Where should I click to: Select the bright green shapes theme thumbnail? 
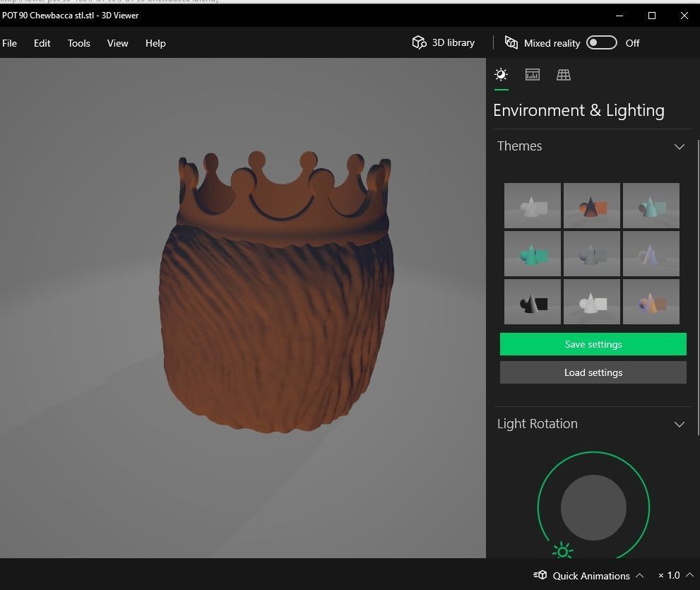[532, 254]
